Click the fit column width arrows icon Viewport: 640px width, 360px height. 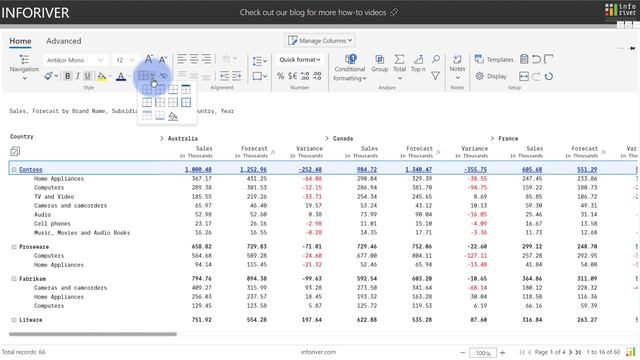[524, 76]
